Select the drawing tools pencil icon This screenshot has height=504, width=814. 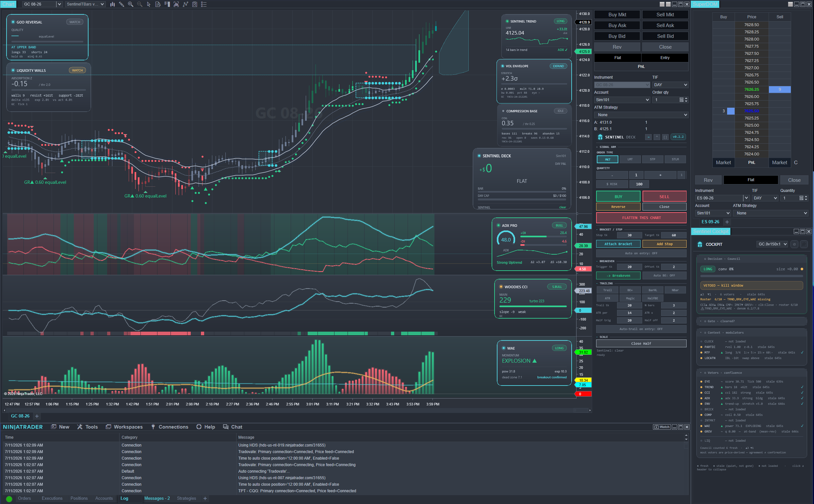pos(122,4)
